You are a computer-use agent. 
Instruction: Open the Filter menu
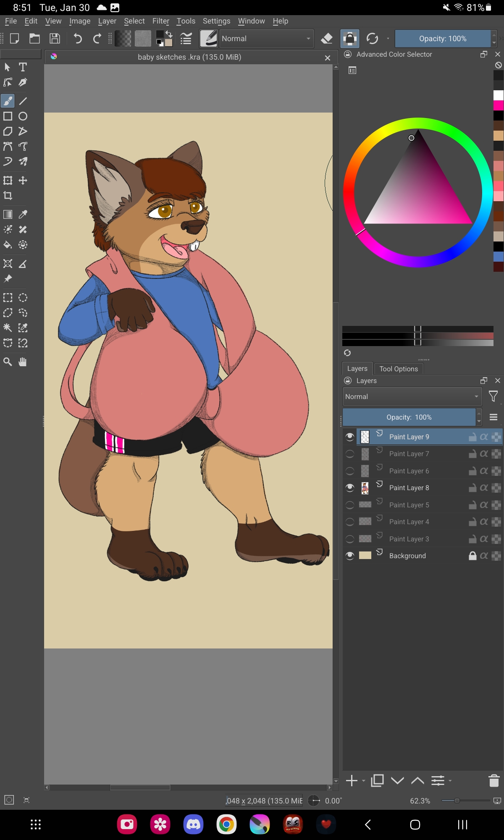161,21
